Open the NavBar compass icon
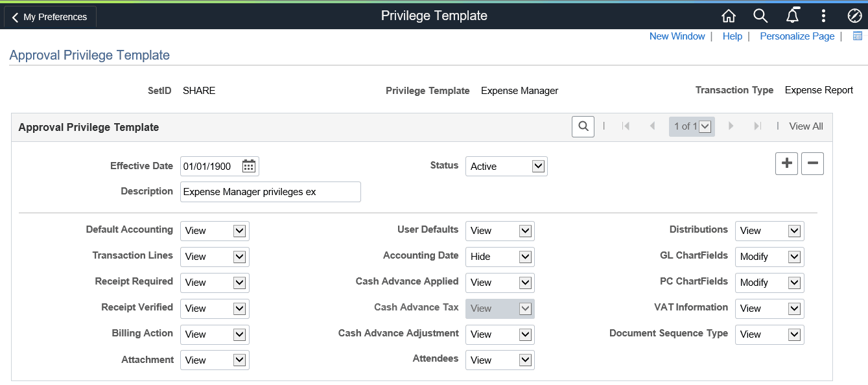The width and height of the screenshot is (868, 385). pyautogui.click(x=854, y=16)
